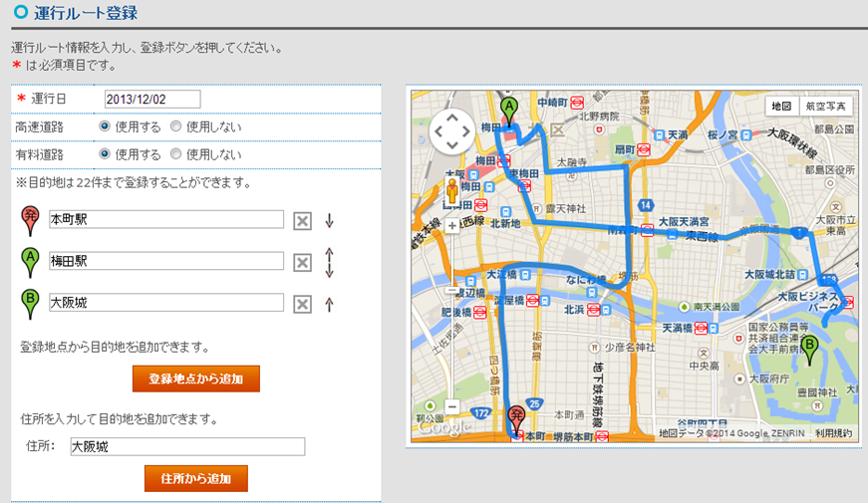The width and height of the screenshot is (868, 503).
Task: Click the green A pin beside 梅田駅 field
Action: [x=30, y=262]
